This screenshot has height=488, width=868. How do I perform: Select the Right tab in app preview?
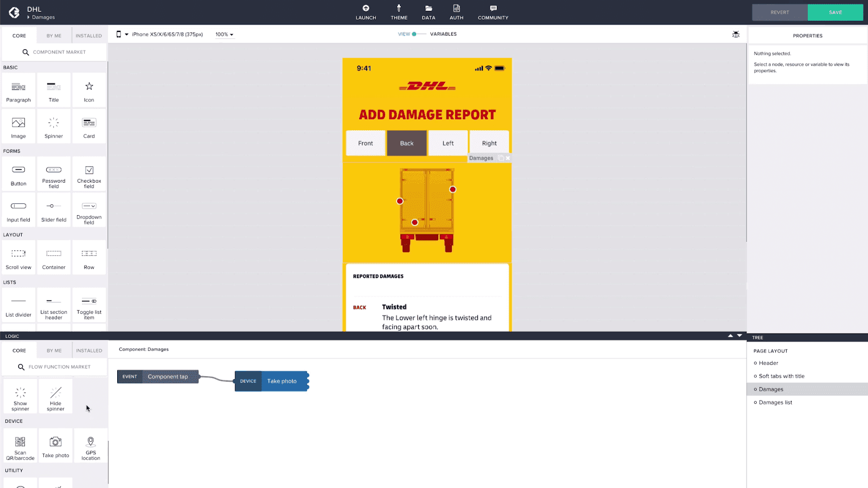pos(489,143)
